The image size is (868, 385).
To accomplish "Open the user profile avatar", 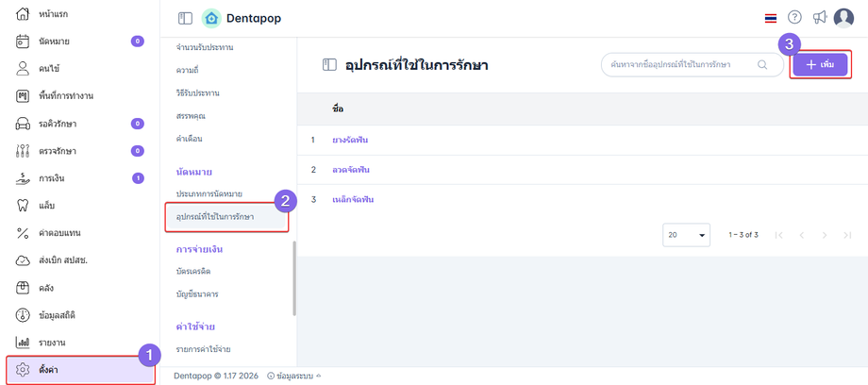I will tap(843, 18).
